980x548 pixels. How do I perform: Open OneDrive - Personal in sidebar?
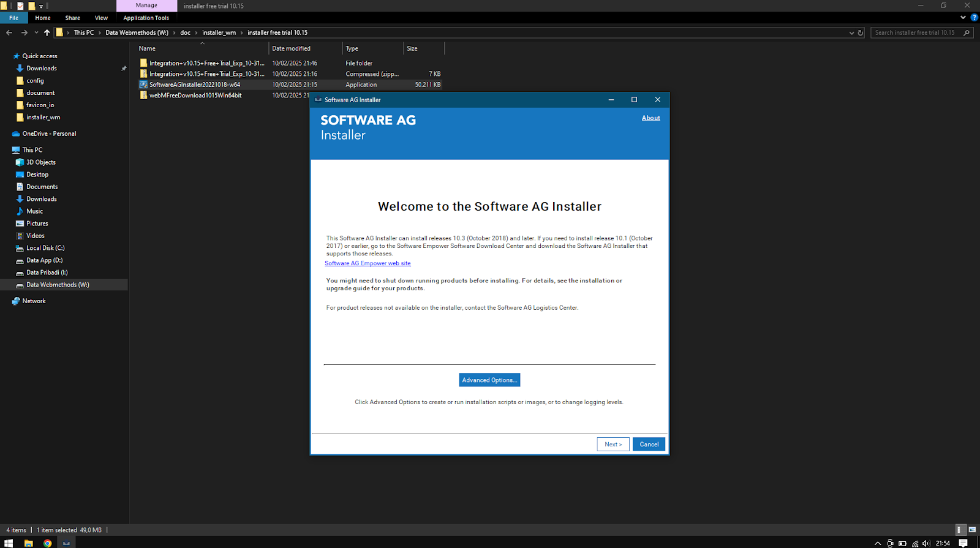coord(49,133)
